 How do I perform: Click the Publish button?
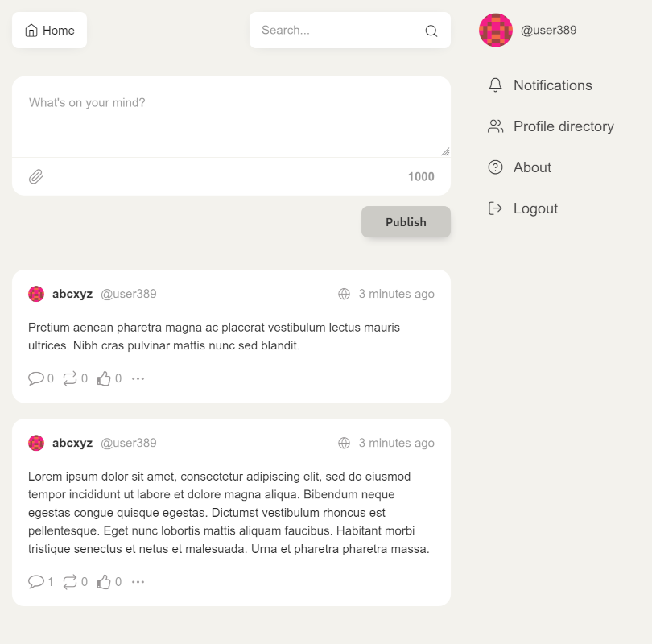[406, 222]
